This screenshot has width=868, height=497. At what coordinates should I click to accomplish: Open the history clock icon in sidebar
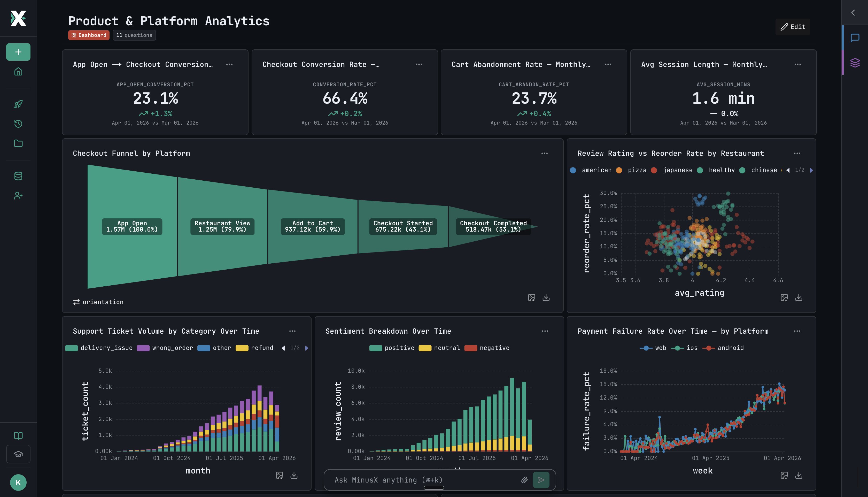pos(18,124)
